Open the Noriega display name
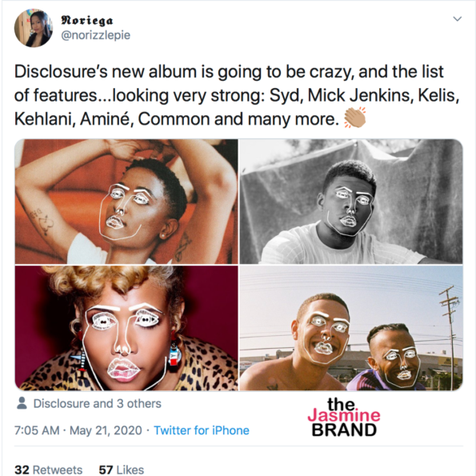Viewport: 476px width, 476px height. click(x=87, y=20)
